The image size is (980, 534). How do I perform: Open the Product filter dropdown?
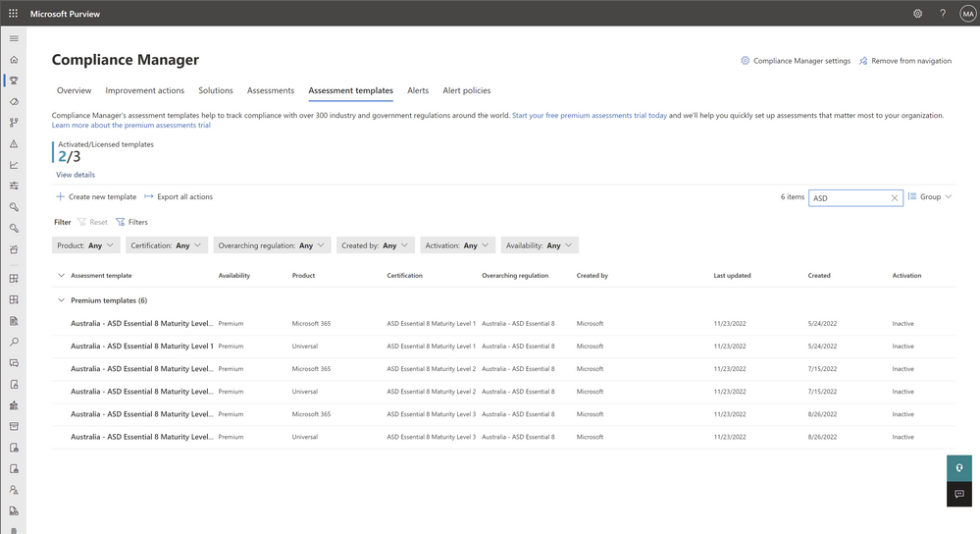[x=86, y=245]
